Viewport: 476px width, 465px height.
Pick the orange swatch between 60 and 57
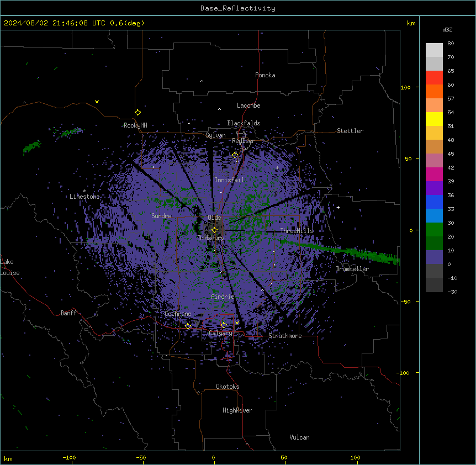pos(434,91)
